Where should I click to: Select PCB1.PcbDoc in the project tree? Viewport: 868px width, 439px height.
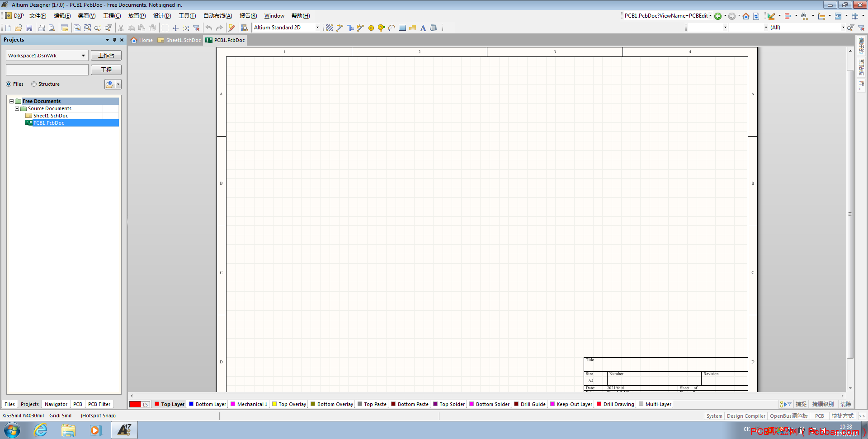(x=49, y=123)
